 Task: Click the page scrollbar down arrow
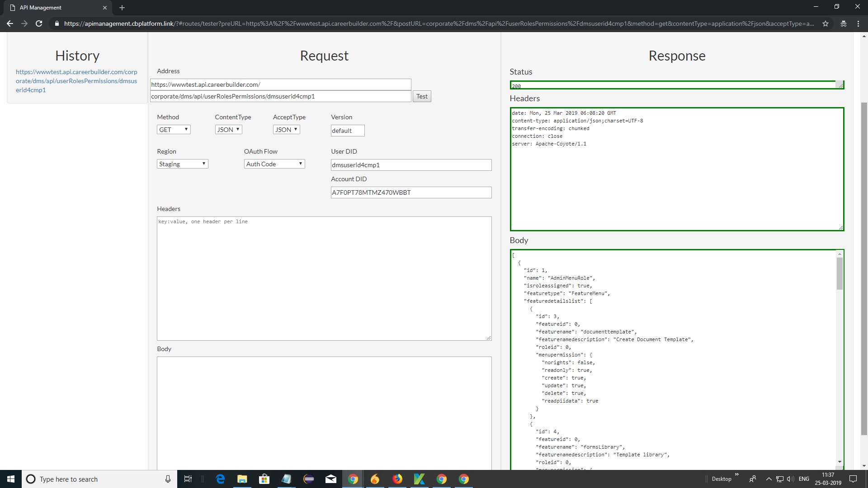click(864, 466)
